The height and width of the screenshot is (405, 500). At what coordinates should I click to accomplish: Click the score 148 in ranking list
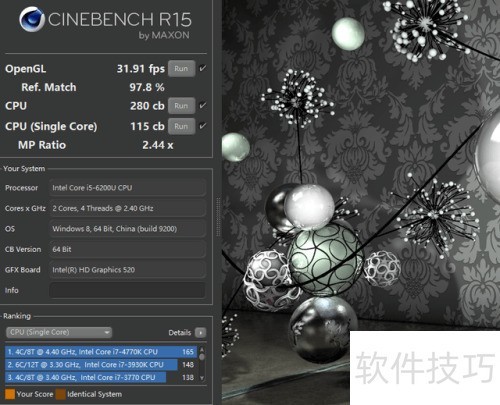click(188, 365)
